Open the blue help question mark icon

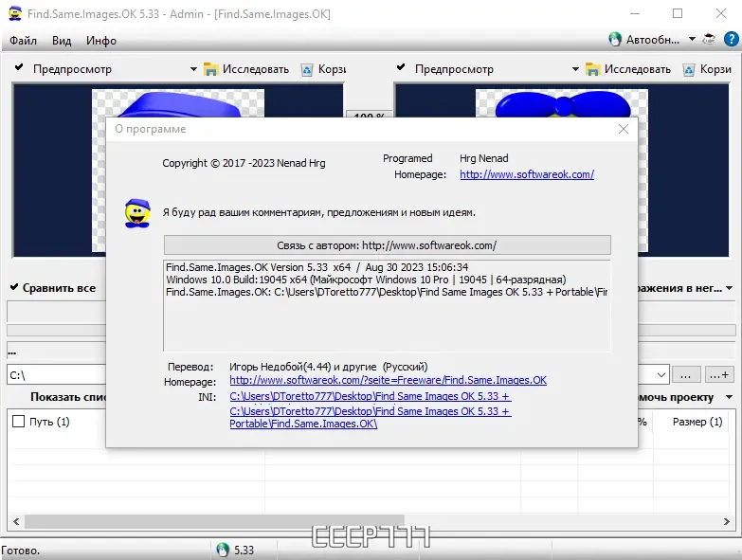pyautogui.click(x=732, y=39)
